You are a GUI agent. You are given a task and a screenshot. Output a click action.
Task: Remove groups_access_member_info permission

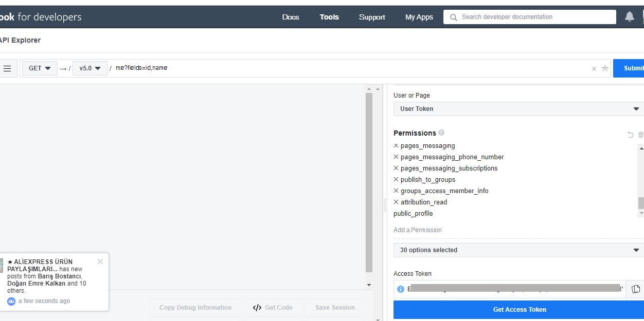coord(396,191)
